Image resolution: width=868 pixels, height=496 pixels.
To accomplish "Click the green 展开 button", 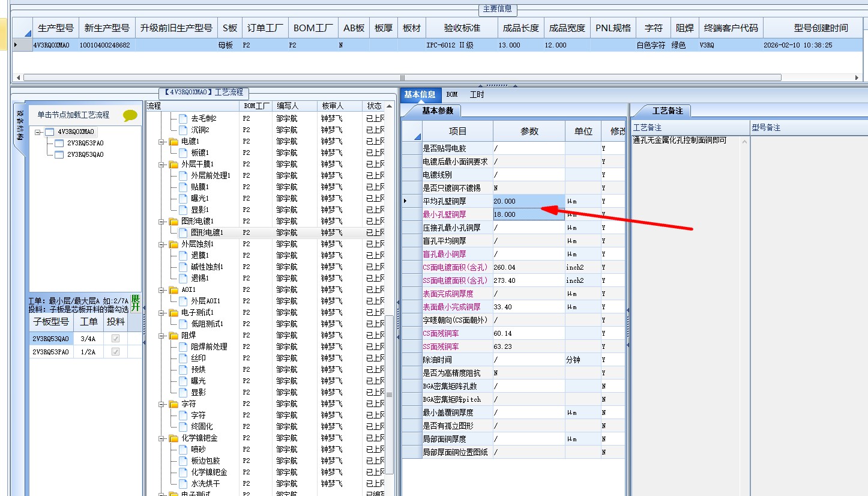I will [136, 303].
